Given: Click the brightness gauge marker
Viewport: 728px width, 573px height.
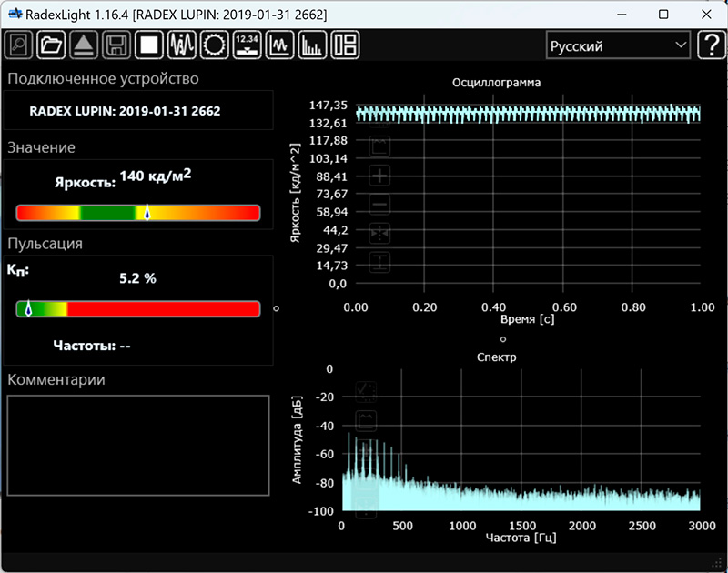Looking at the screenshot, I should pyautogui.click(x=147, y=213).
